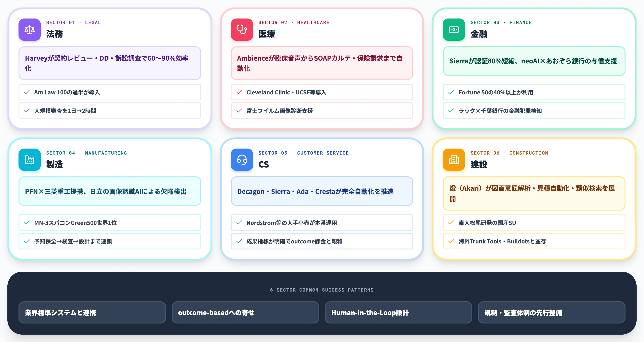Click the Ambience SOAPカルテ highlight box
Viewport: 644px width, 342px height.
322,63
